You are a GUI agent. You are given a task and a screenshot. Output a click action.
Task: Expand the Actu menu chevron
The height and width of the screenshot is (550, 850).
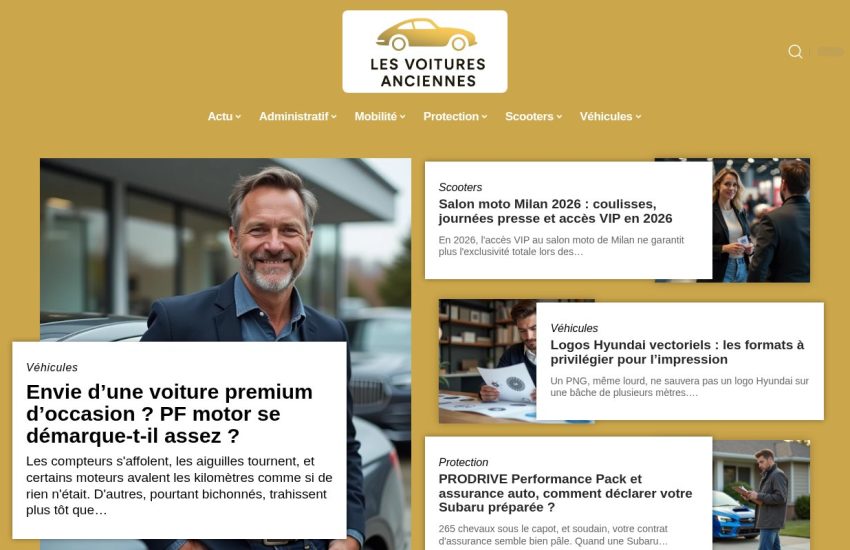click(238, 117)
